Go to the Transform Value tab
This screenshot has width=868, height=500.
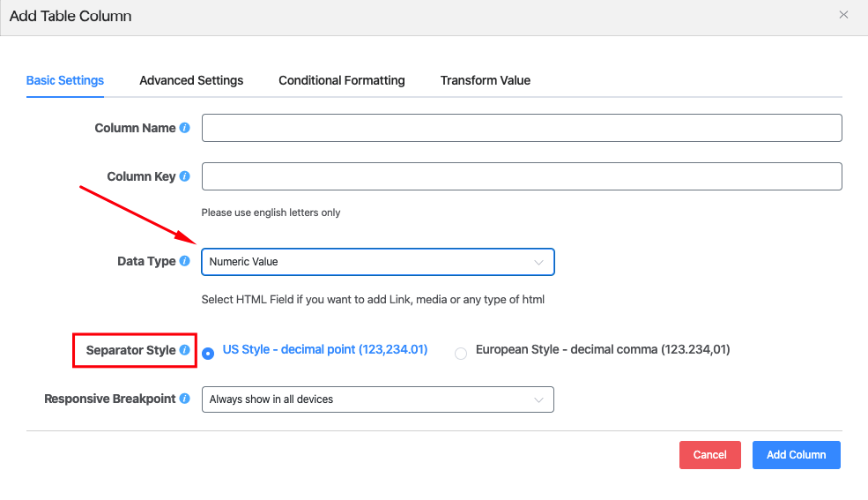click(486, 80)
